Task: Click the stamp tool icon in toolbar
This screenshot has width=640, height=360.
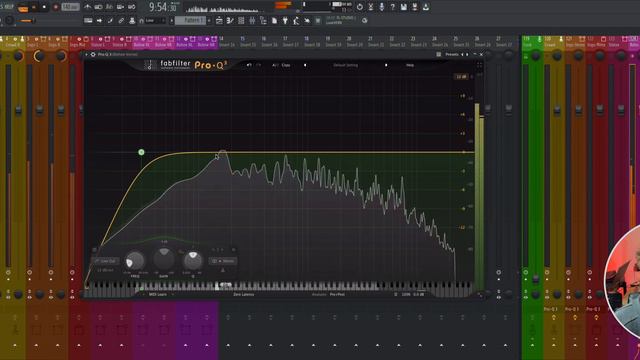Action: [x=132, y=20]
